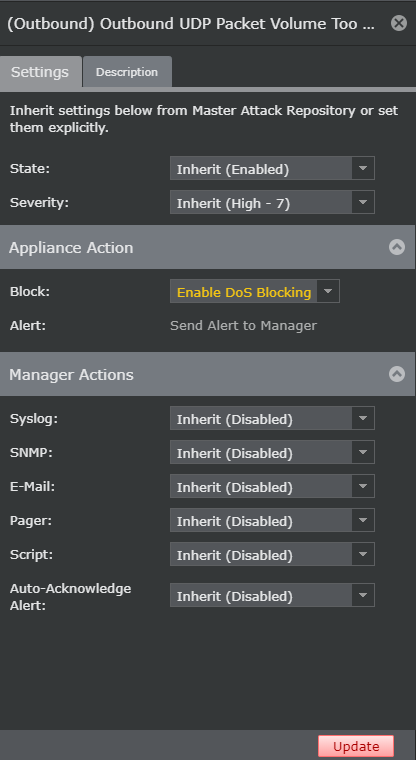Collapse the Manager Actions section

point(397,374)
